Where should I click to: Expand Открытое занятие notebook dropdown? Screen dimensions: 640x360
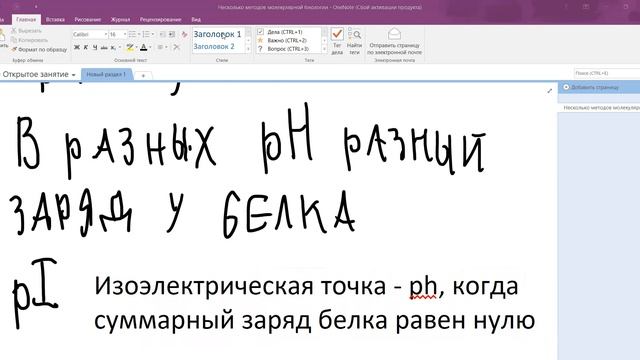[x=73, y=75]
